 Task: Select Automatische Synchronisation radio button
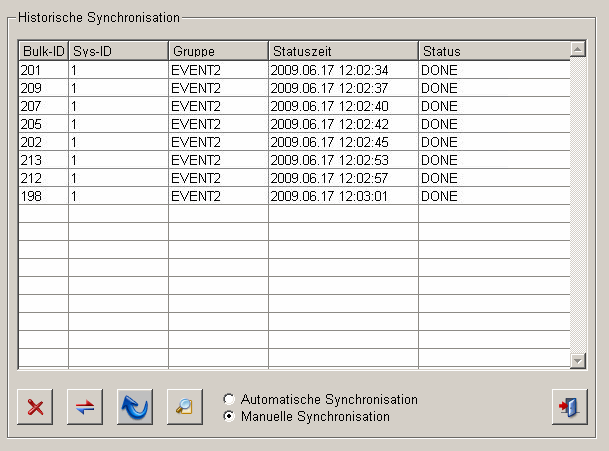click(230, 399)
